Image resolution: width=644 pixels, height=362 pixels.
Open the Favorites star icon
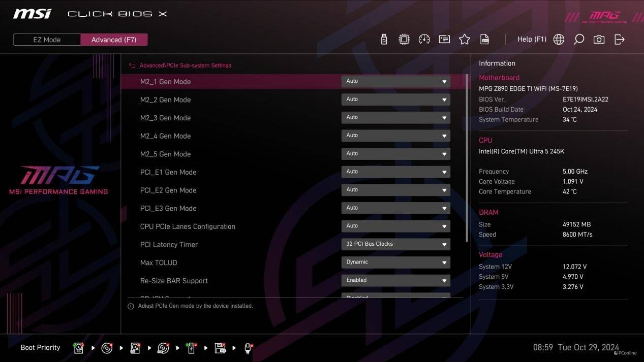point(465,40)
